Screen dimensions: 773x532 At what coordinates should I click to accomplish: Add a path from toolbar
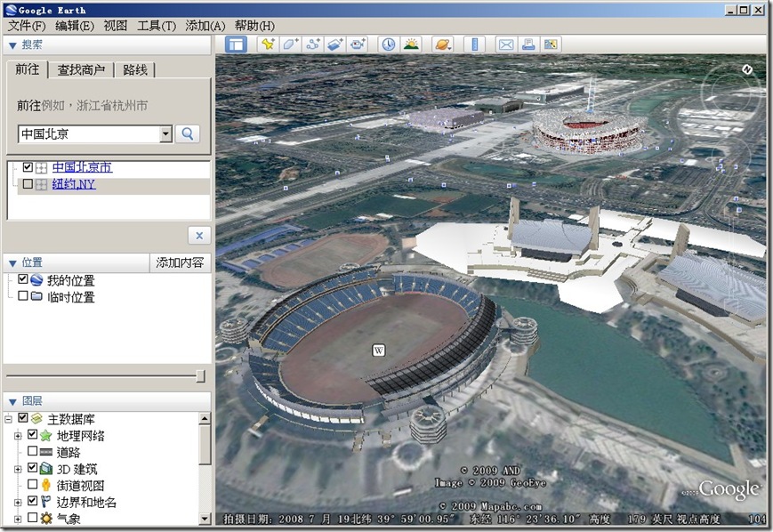coord(313,44)
